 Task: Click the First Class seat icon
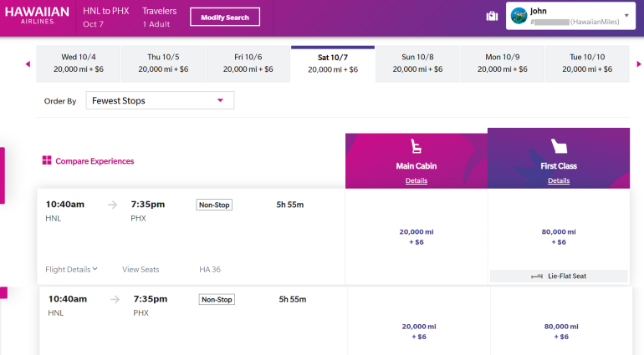point(559,147)
